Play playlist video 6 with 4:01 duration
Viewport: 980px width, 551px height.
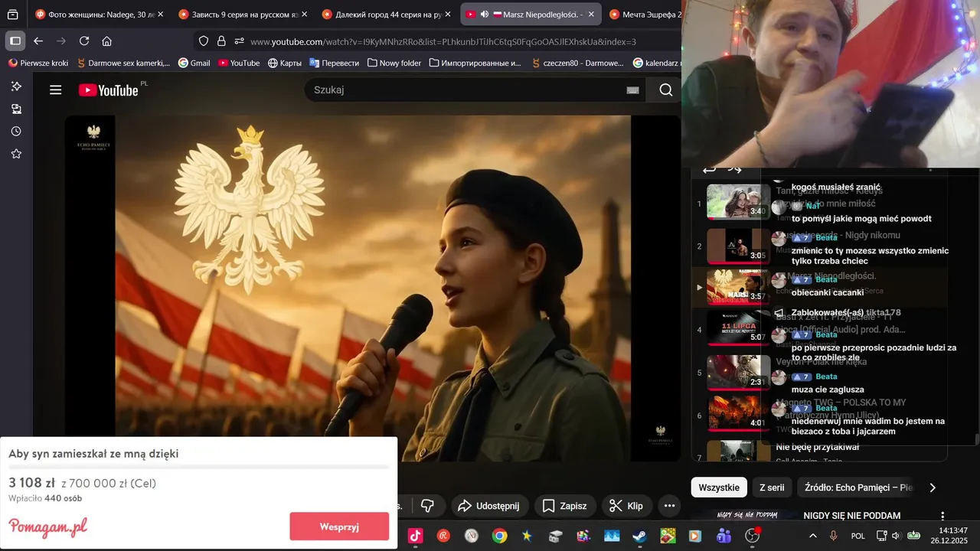(x=738, y=413)
